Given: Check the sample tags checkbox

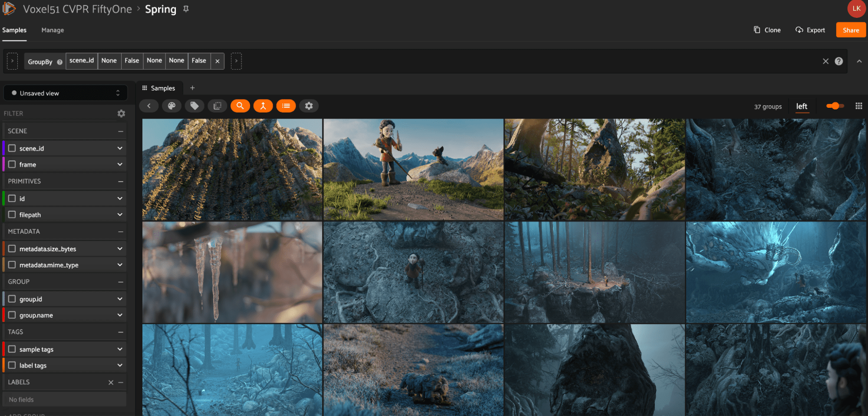Looking at the screenshot, I should (12, 349).
